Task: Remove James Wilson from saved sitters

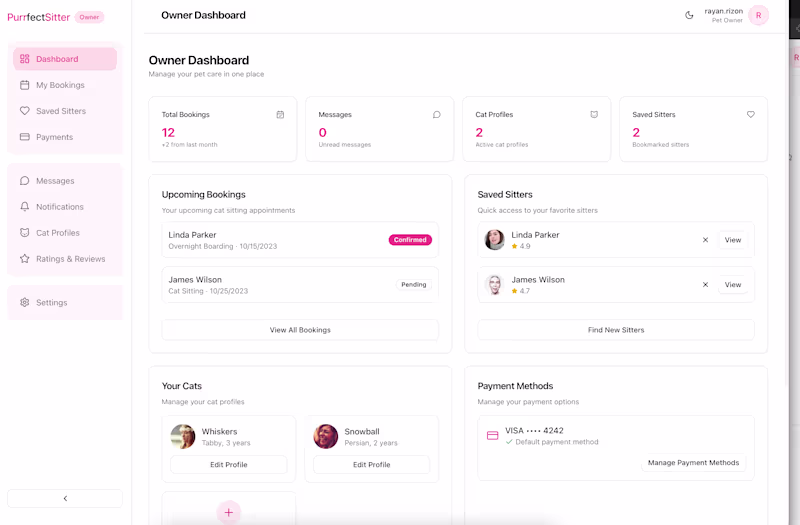Action: [705, 285]
